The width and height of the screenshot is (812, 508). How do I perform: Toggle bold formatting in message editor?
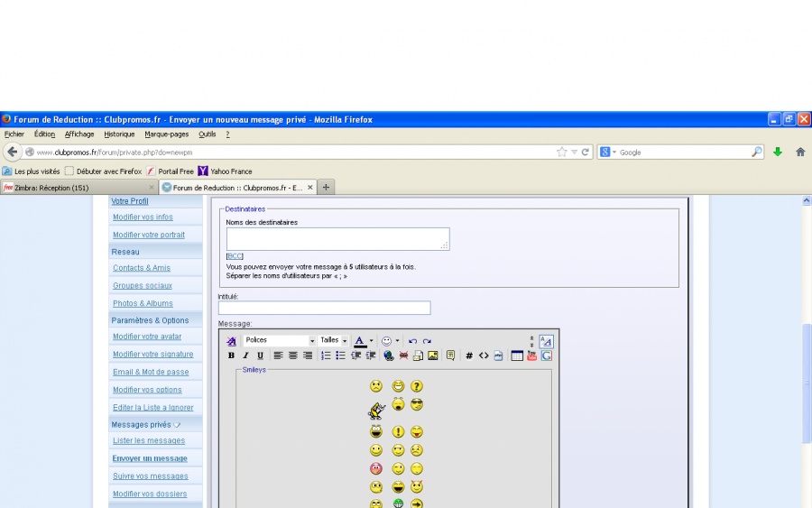tap(231, 356)
